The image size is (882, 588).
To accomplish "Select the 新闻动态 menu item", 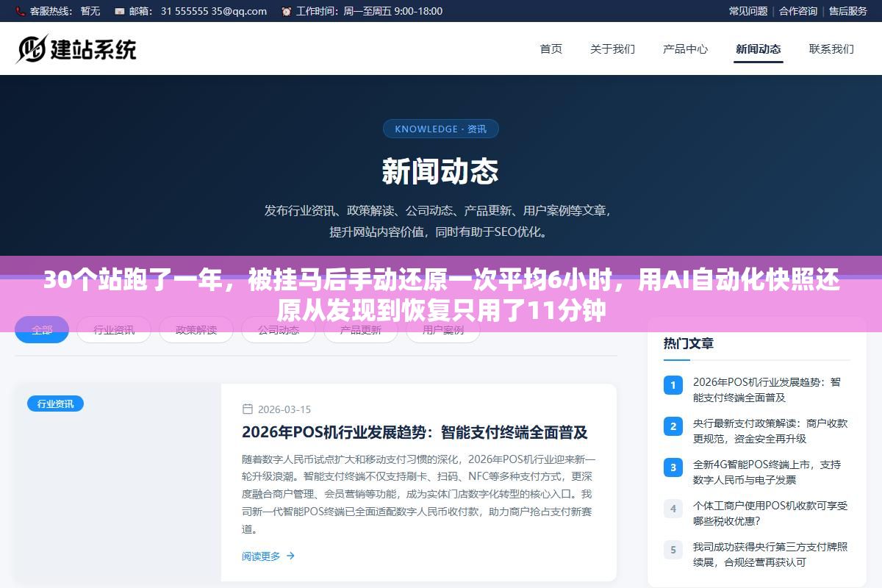I will coord(759,49).
